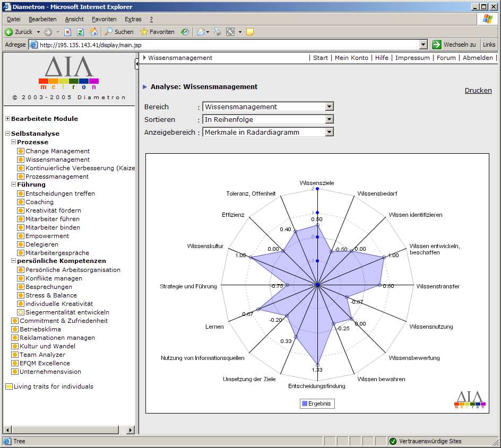Screen dimensions: 501x448
Task: Open the Impressum link
Action: [412, 58]
